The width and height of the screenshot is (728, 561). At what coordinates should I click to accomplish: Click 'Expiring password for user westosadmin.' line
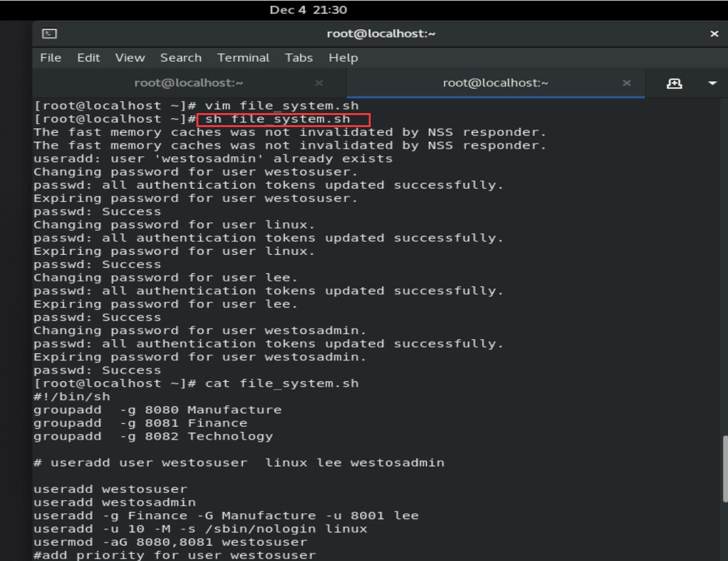200,357
